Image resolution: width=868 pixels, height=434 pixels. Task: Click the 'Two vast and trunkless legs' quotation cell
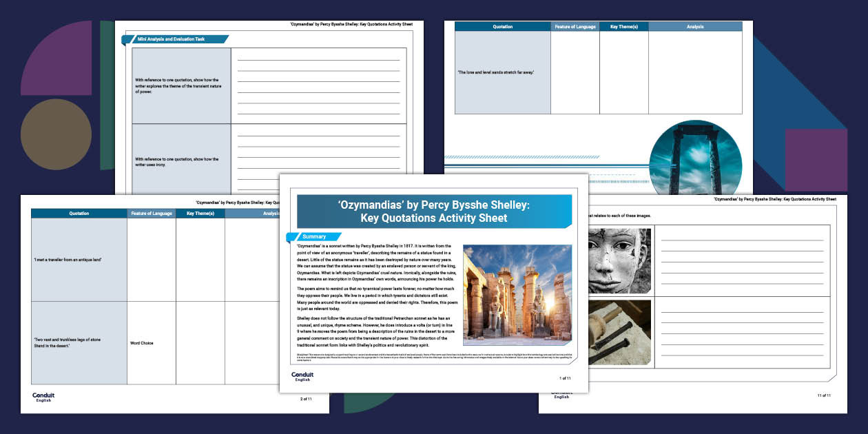tap(79, 342)
